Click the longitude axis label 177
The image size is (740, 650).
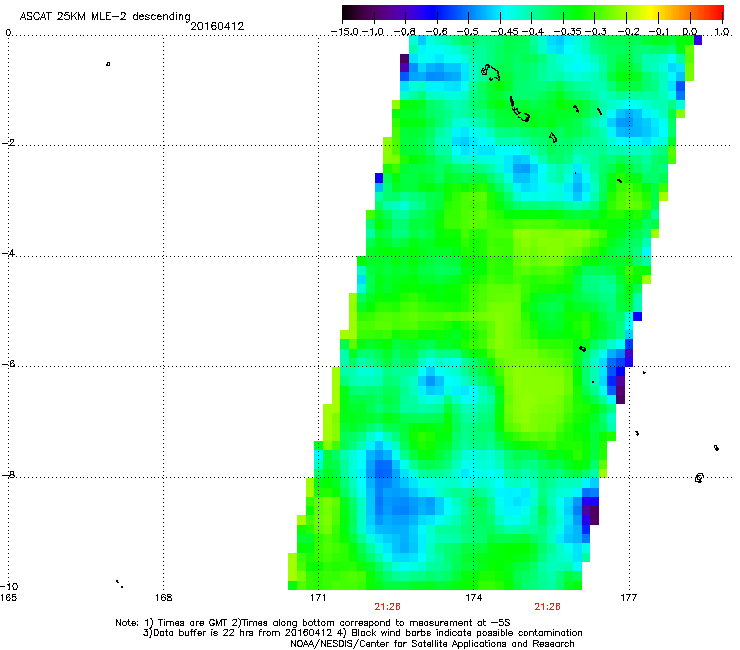point(628,598)
